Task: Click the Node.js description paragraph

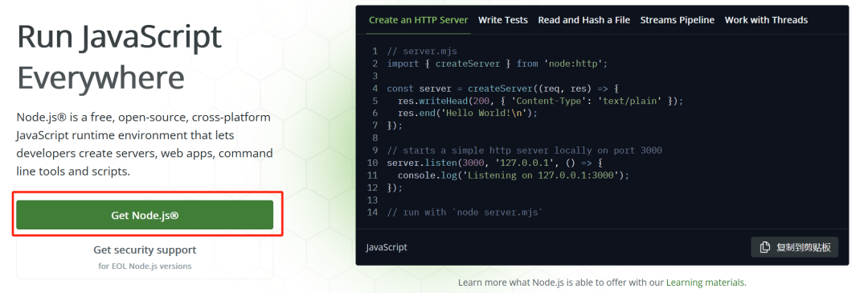Action: click(145, 144)
